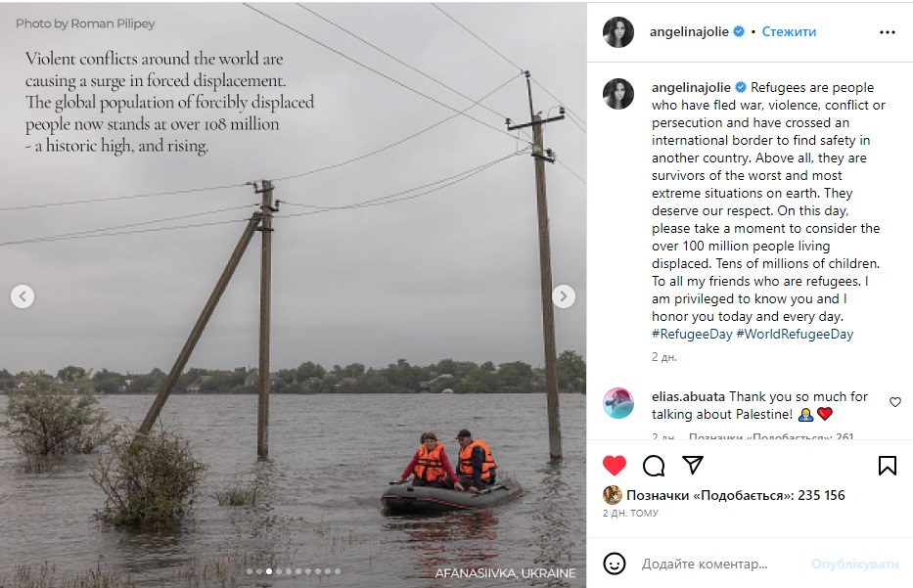Open angelinajolie profile picture in header
This screenshot has width=913, height=588.
tap(618, 32)
